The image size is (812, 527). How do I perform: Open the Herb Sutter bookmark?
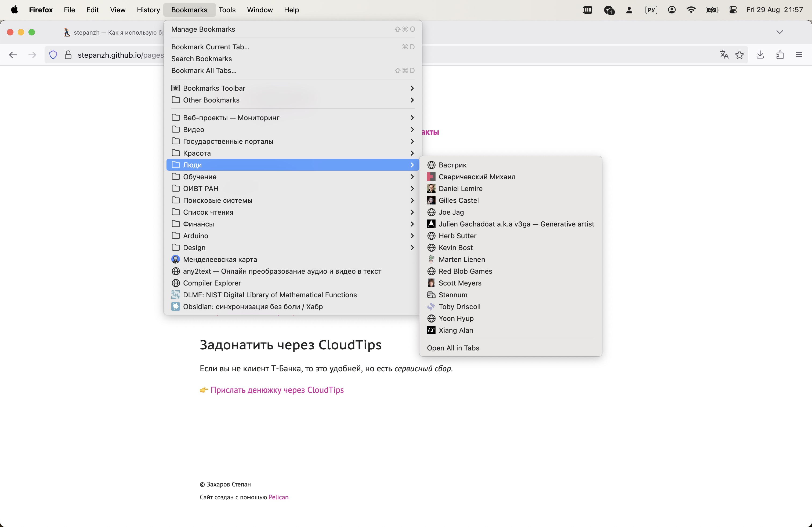(510, 236)
